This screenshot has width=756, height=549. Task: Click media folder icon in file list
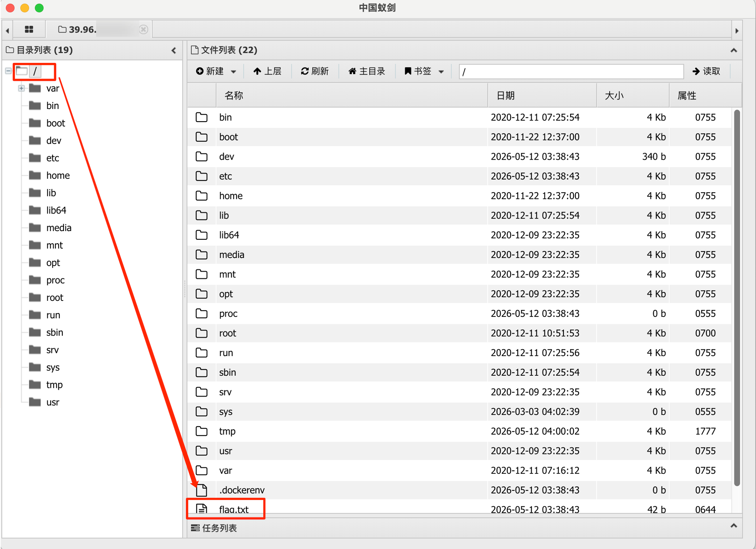201,255
